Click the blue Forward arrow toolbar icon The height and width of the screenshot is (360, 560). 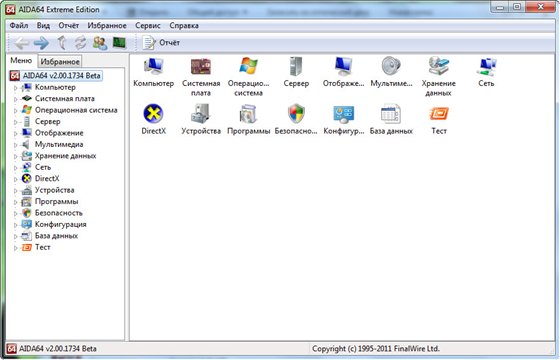[x=41, y=43]
